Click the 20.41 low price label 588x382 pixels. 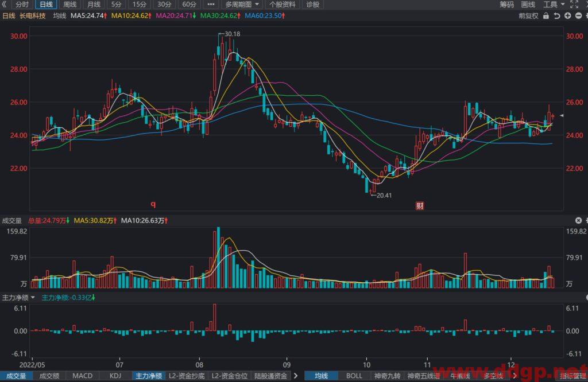384,196
